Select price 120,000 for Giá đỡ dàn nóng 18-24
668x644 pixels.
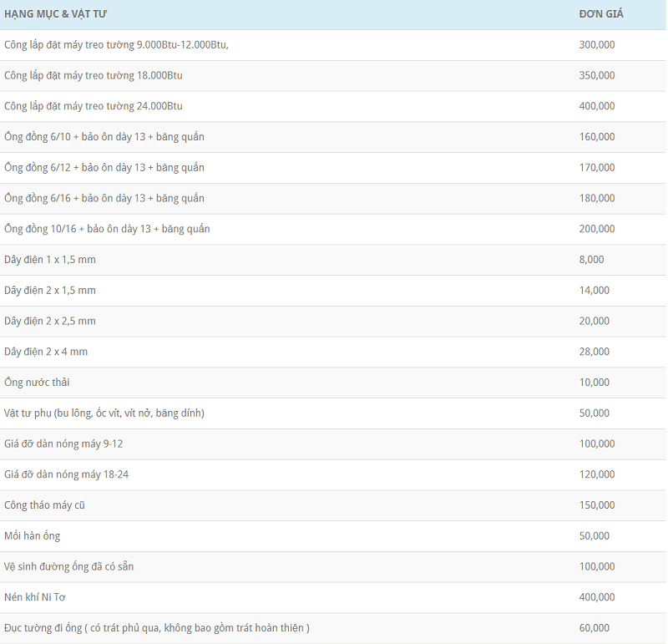tap(597, 474)
